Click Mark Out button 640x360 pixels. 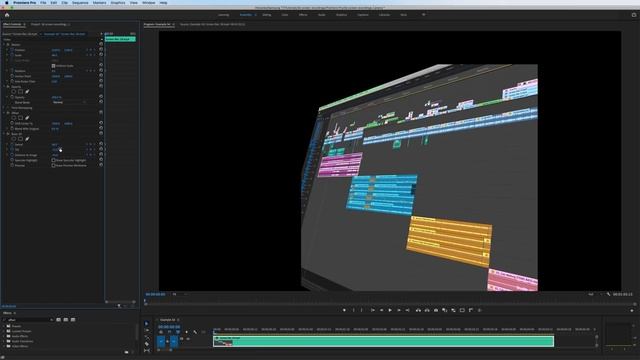362,310
